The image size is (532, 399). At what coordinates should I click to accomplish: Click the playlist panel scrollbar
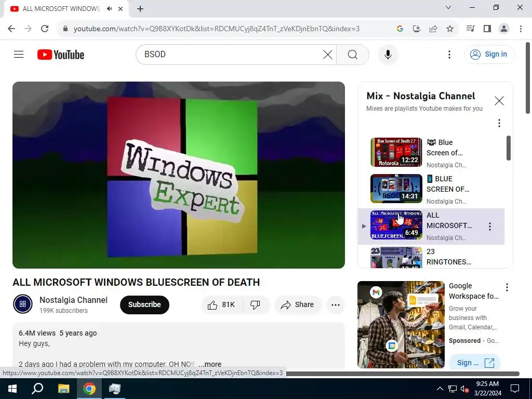[x=508, y=148]
